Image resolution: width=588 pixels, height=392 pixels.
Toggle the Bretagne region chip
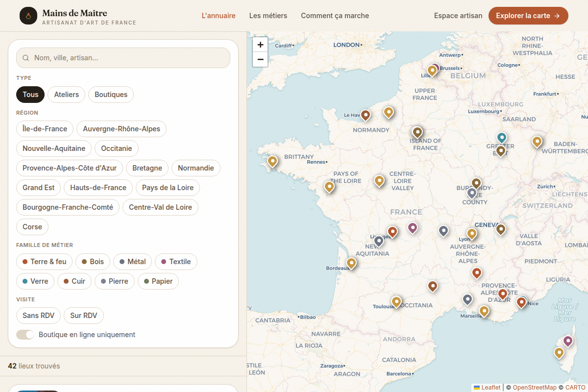click(x=147, y=168)
